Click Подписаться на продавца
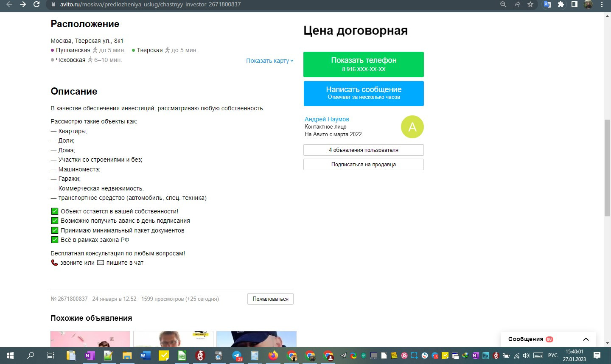Viewport: 611px width, 364px height. click(364, 164)
